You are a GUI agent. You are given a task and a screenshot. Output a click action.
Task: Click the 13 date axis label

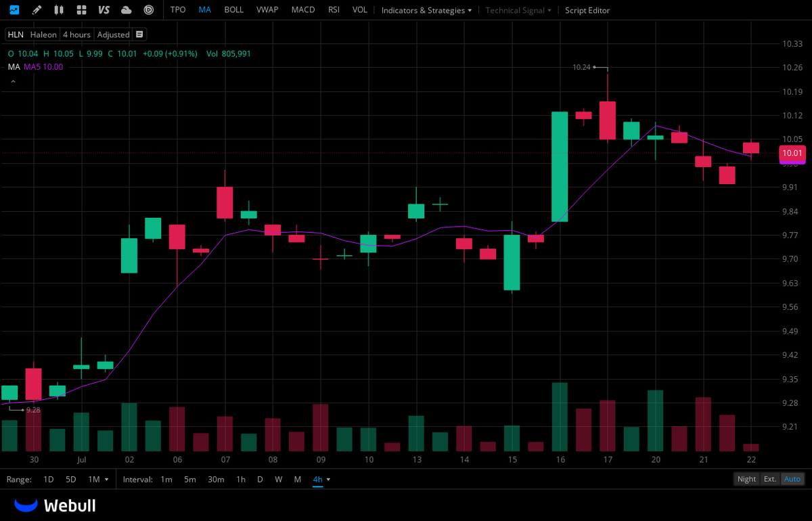(416, 460)
